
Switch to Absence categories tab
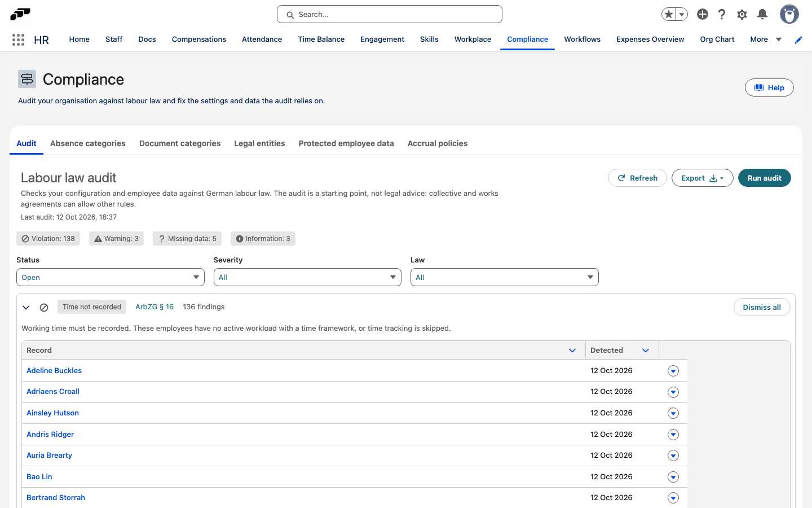tap(88, 143)
